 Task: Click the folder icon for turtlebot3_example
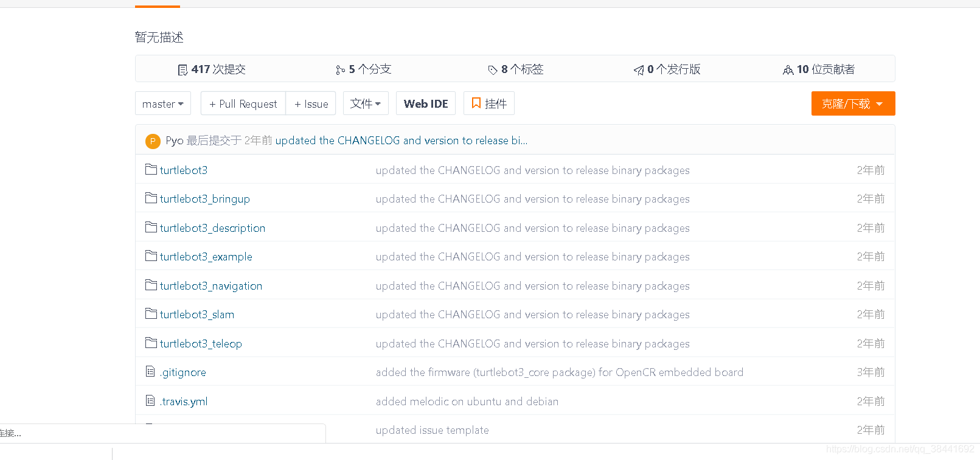click(151, 256)
